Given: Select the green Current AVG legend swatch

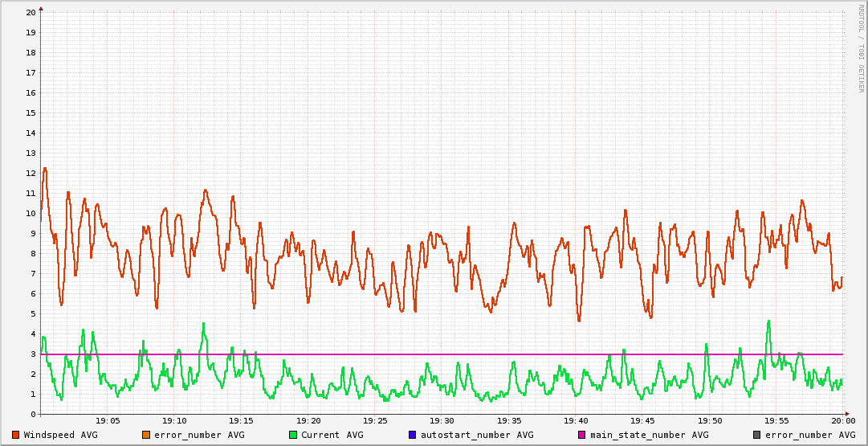Looking at the screenshot, I should (293, 435).
